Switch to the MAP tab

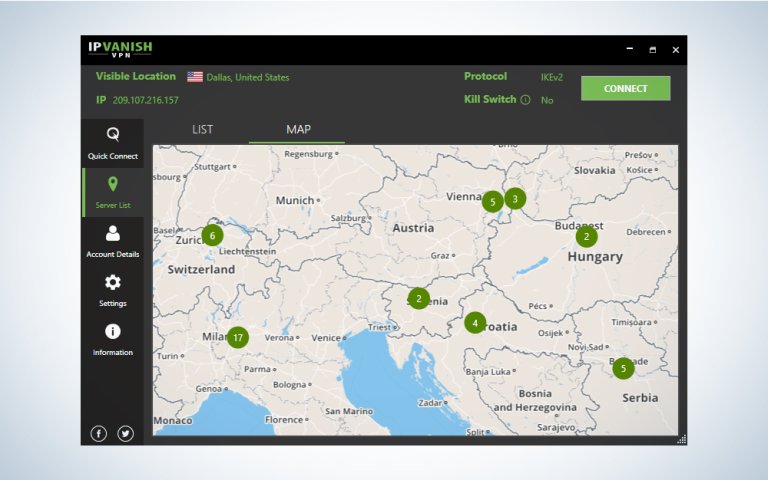[x=298, y=130]
